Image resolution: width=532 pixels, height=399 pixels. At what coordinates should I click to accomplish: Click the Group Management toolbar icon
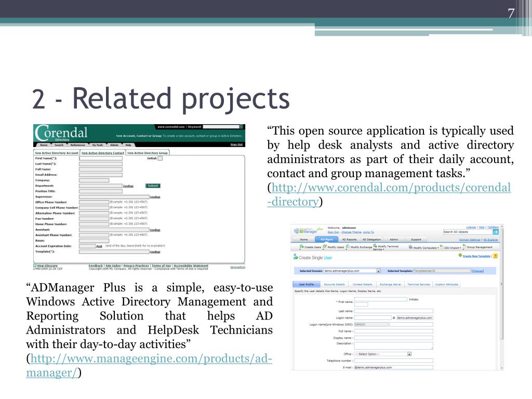(464, 247)
